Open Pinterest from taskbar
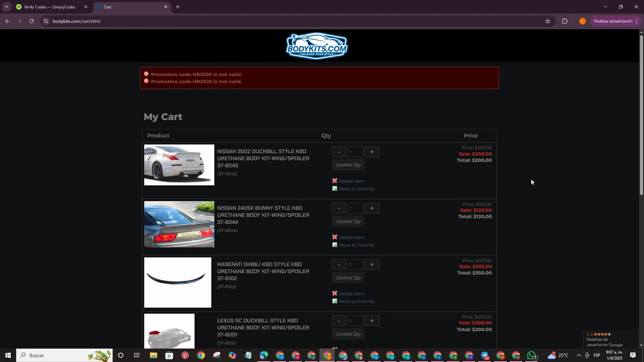 coord(185,355)
